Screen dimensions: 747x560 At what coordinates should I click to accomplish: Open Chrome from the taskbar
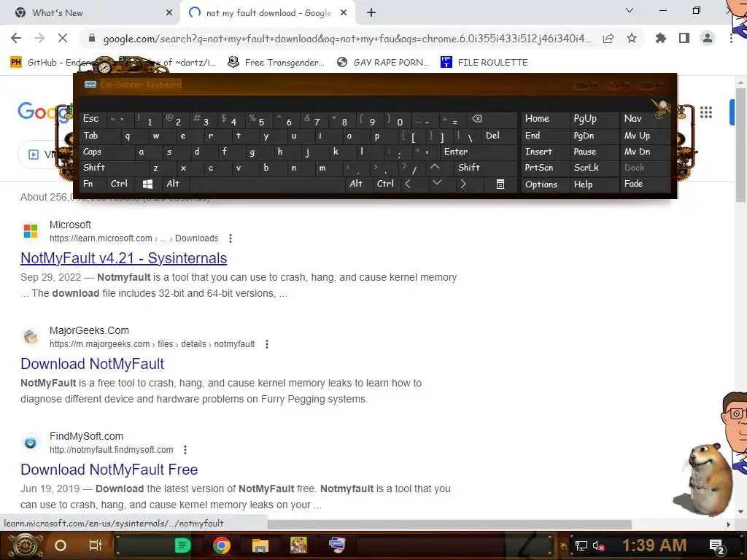point(222,545)
